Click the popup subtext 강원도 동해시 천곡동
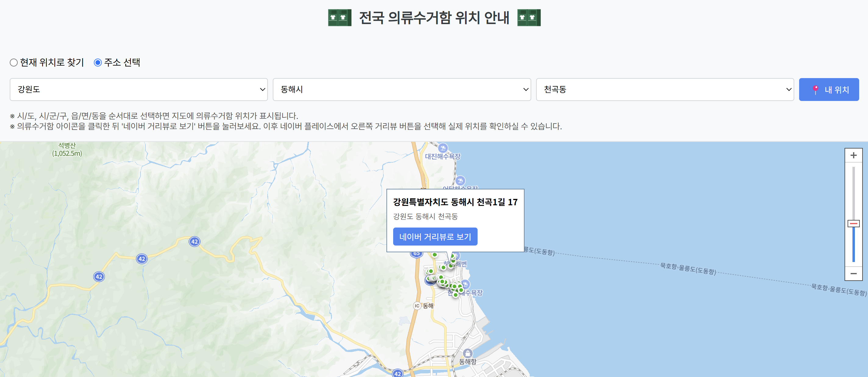Screen dimensions: 868x377 point(425,217)
